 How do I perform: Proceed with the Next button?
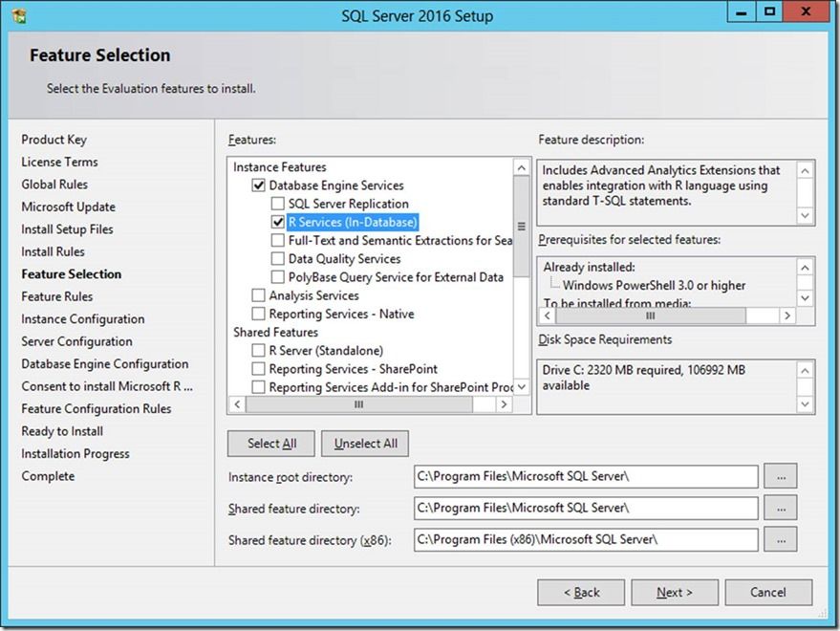pyautogui.click(x=675, y=593)
